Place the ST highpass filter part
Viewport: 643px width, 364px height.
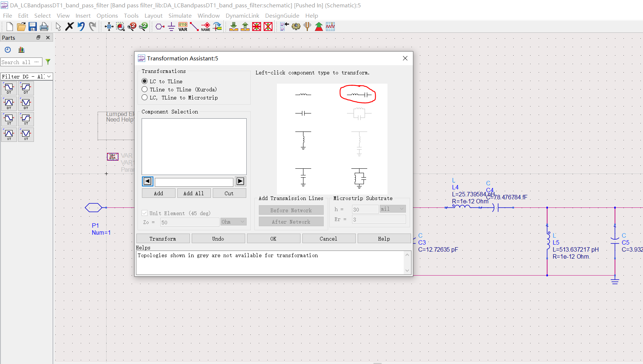(26, 119)
